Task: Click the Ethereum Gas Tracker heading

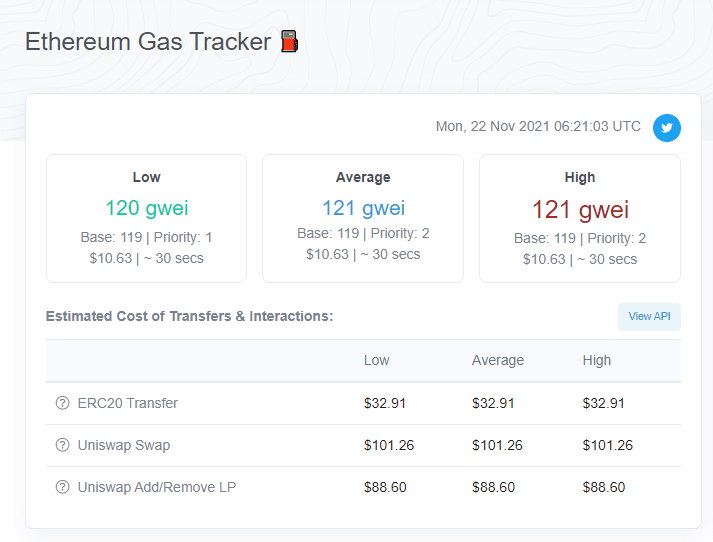Action: [x=148, y=42]
